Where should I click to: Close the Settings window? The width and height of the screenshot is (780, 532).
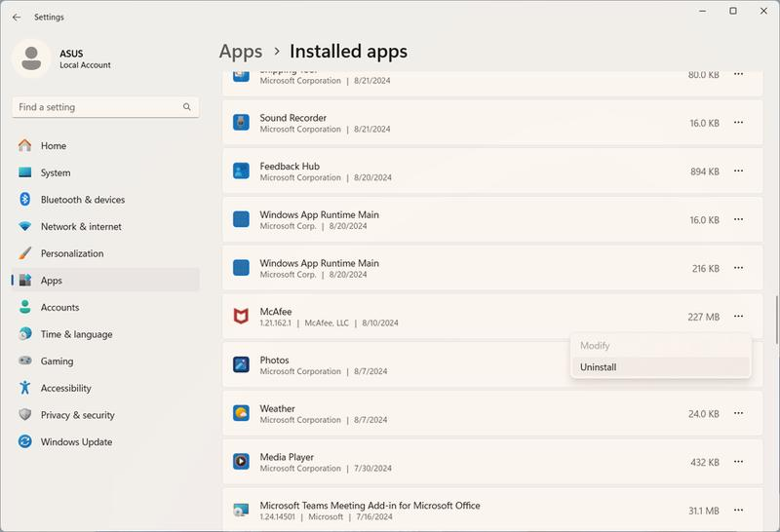click(x=763, y=11)
